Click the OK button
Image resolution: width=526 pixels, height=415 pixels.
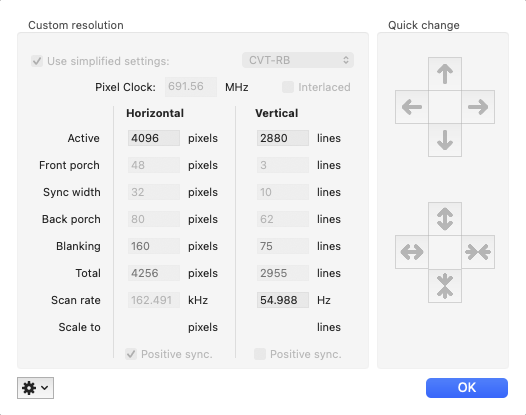coord(467,388)
